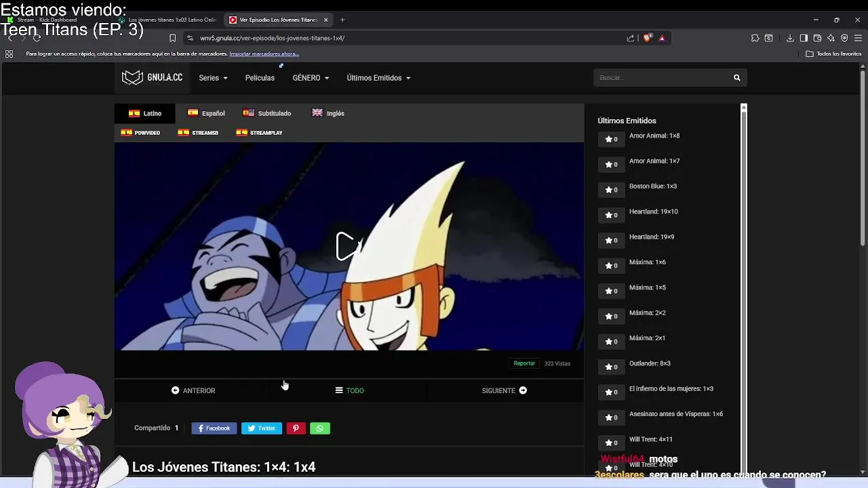The image size is (868, 488).
Task: Open a new browser tab
Action: [x=342, y=20]
